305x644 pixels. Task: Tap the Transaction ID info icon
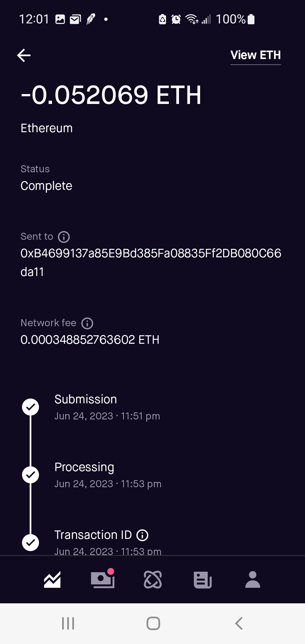point(142,535)
